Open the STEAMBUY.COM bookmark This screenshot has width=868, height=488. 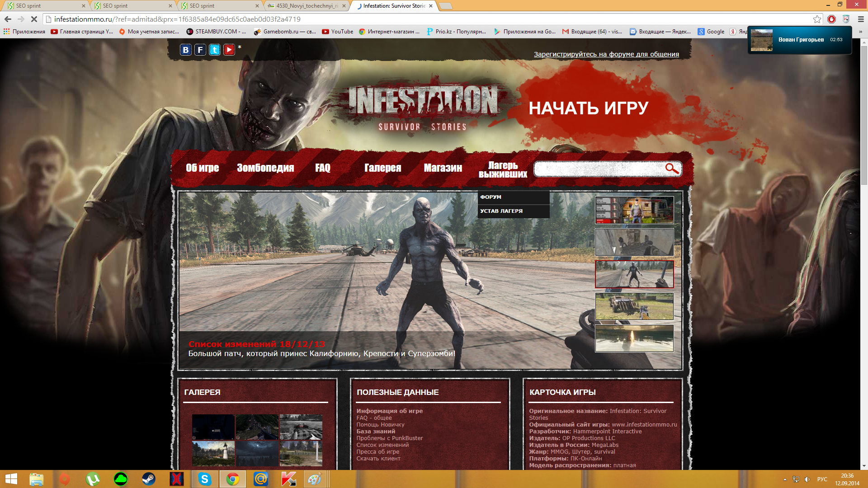click(x=216, y=32)
